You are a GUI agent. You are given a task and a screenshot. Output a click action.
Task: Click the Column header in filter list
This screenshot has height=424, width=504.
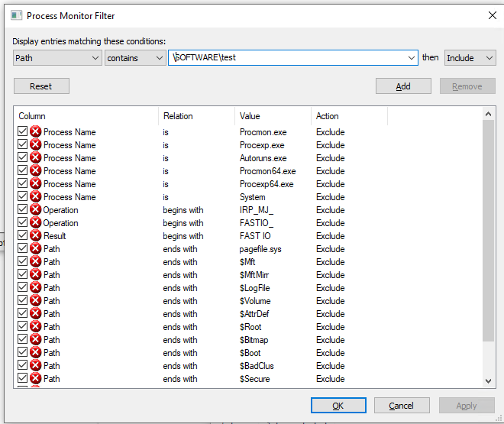(x=86, y=116)
